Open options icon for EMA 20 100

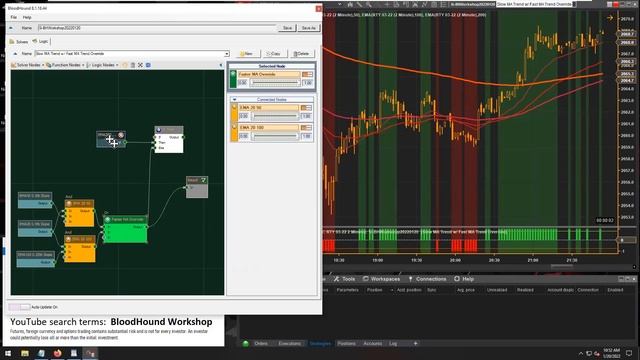pyautogui.click(x=306, y=128)
